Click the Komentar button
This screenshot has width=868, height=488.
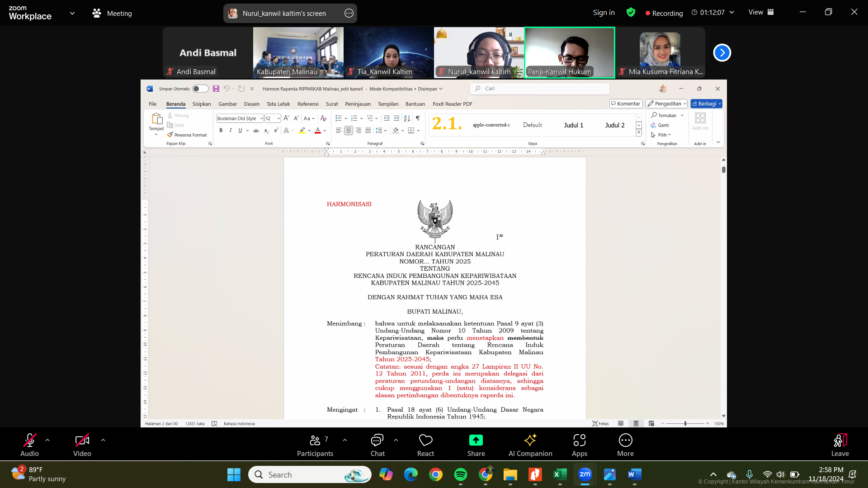(626, 103)
